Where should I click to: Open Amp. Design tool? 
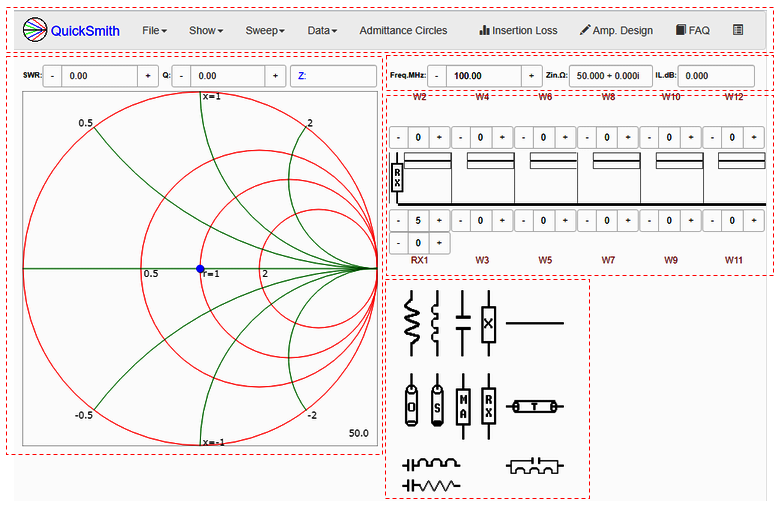tap(616, 30)
